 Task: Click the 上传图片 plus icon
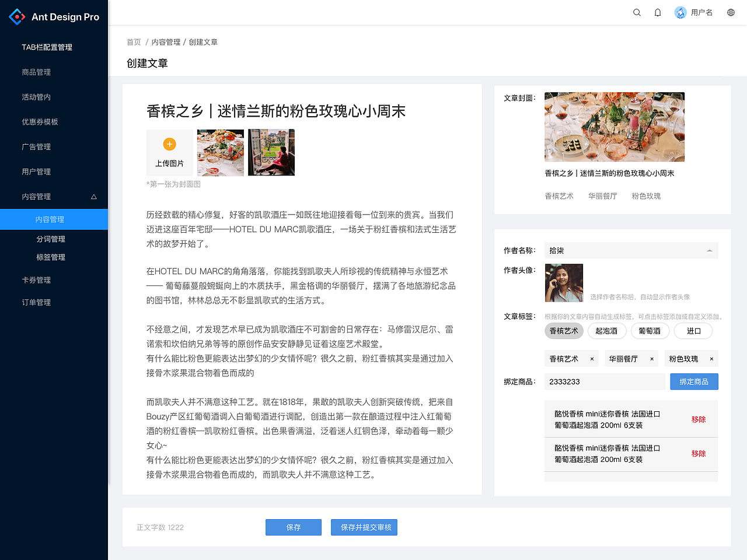[169, 143]
